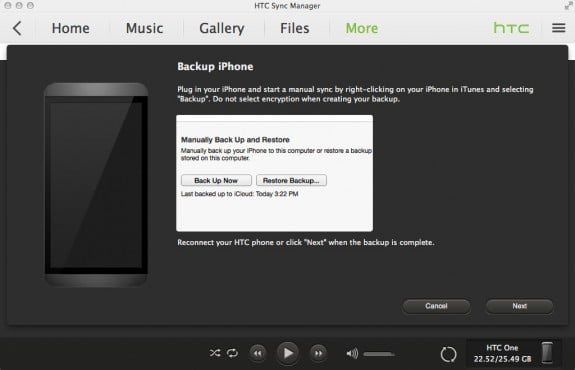Click the HTC phone illustration
575x370 pixels.
(x=96, y=184)
